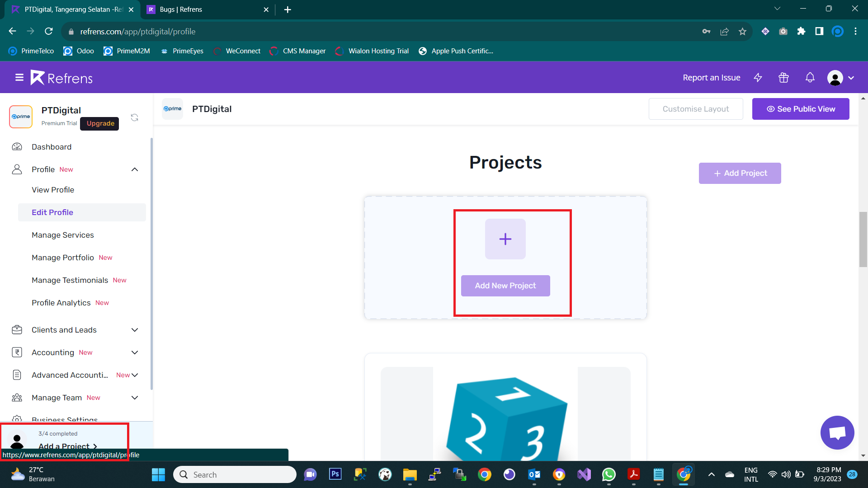Open Apple Push Certific... bookmark
This screenshot has width=868, height=488.
[456, 51]
